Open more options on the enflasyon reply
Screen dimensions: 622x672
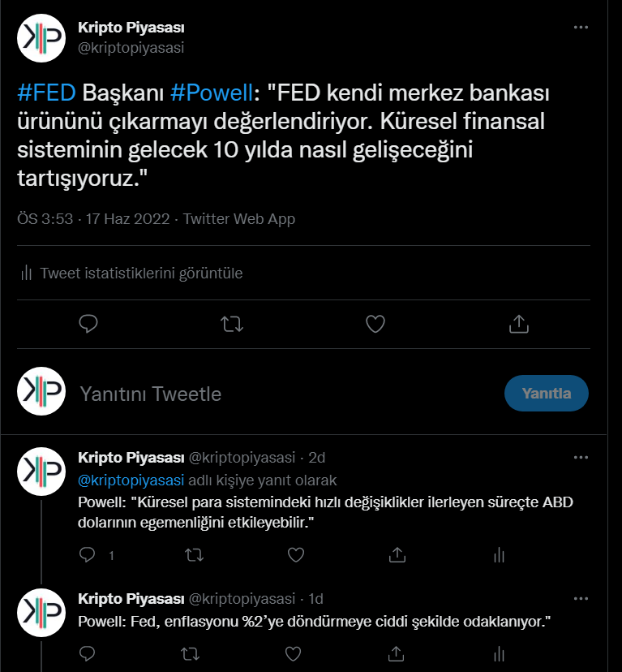pyautogui.click(x=581, y=598)
